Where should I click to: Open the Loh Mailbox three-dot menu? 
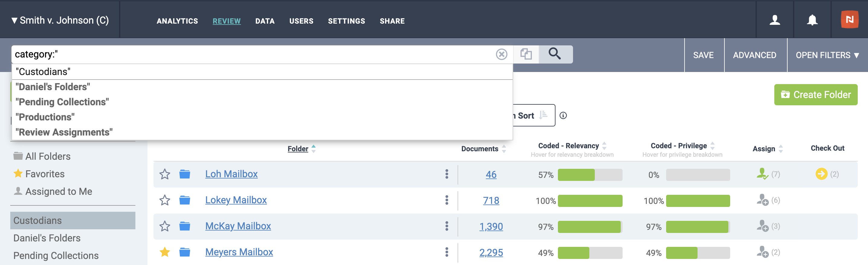pyautogui.click(x=446, y=174)
